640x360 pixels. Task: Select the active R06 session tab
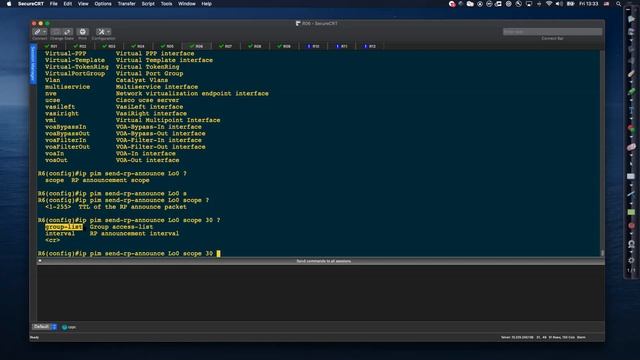196,46
